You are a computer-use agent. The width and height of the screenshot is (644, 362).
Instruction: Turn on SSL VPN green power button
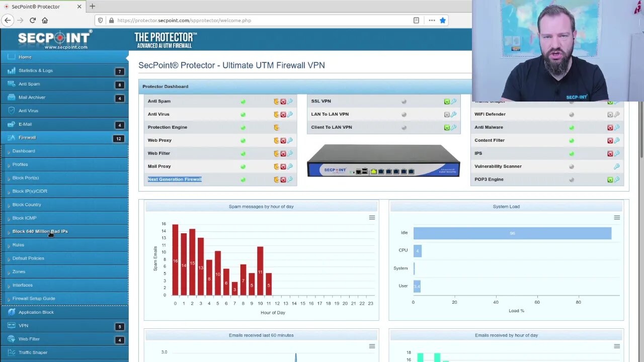pyautogui.click(x=447, y=101)
